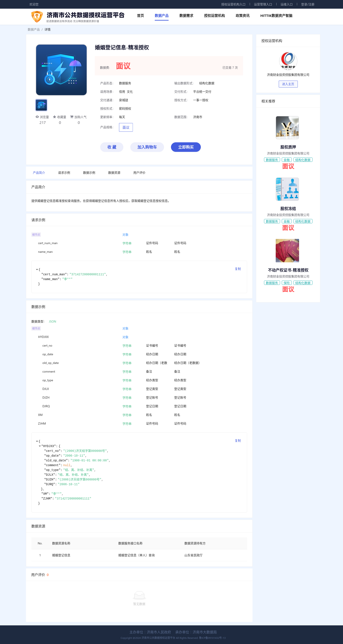Screen dimensions: 343x644
Task: Open the 股权质押 recommendation image
Action: (x=287, y=128)
